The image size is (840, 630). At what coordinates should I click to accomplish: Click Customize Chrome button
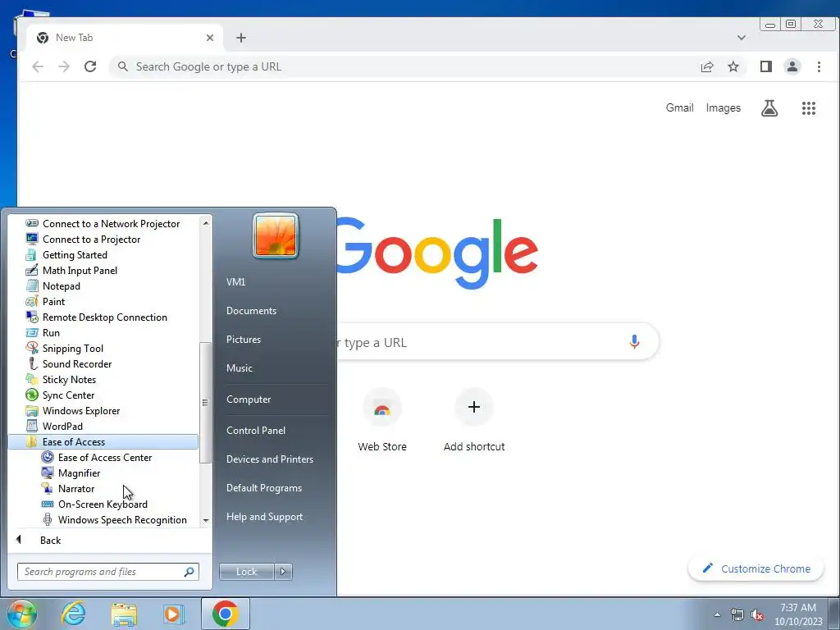point(756,569)
